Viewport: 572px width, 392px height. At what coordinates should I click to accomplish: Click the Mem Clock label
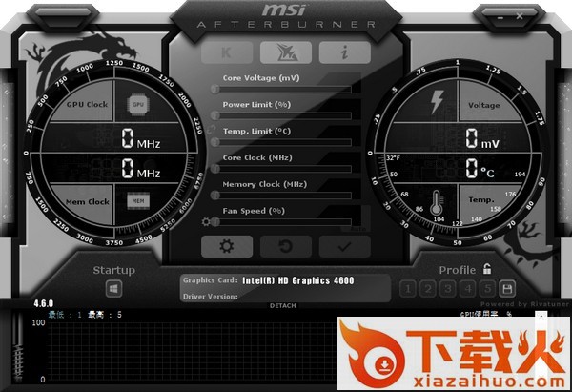point(88,202)
